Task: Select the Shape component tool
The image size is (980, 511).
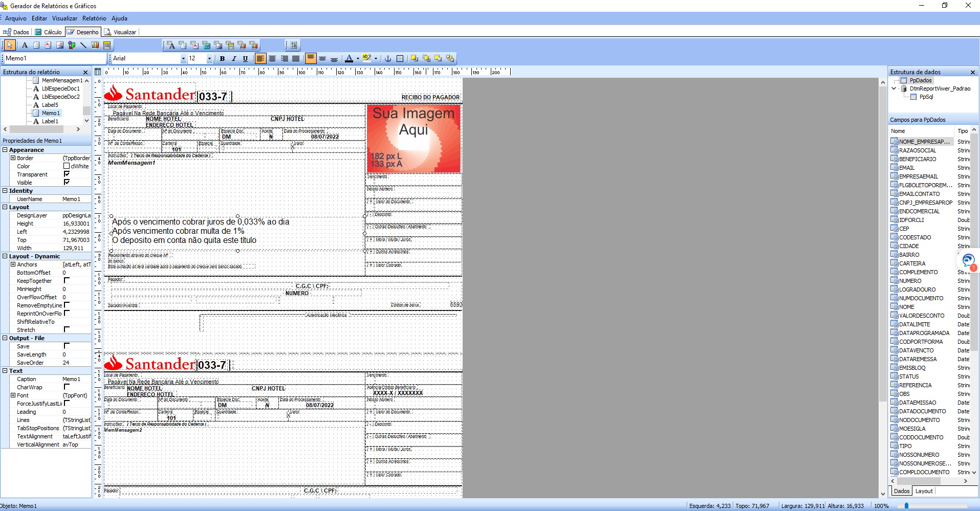Action: coord(72,45)
